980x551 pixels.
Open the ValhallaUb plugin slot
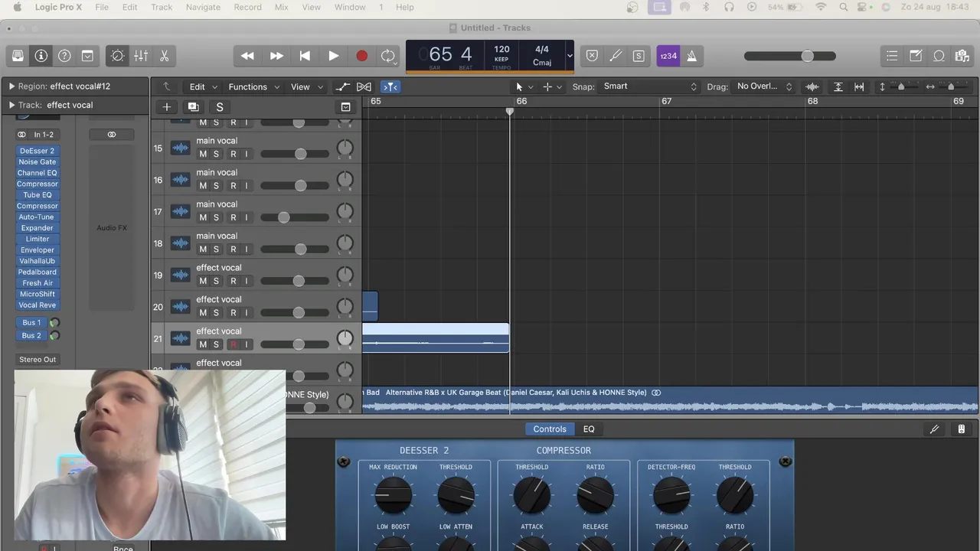pos(37,261)
